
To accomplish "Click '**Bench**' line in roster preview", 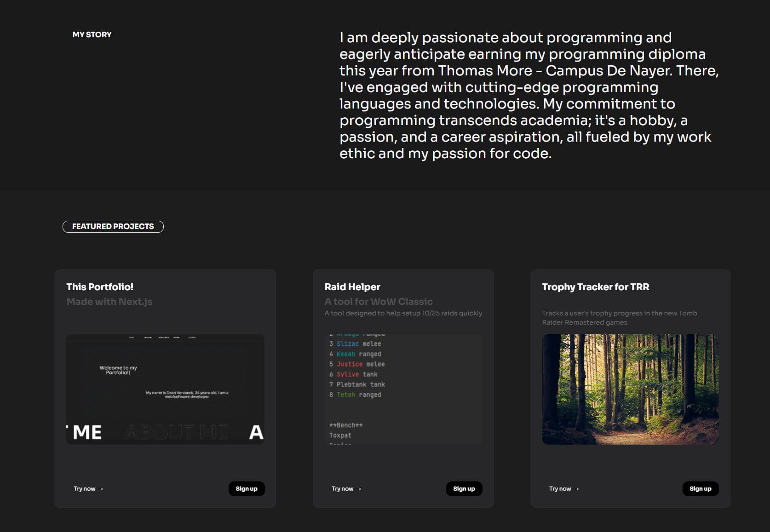I will (346, 425).
